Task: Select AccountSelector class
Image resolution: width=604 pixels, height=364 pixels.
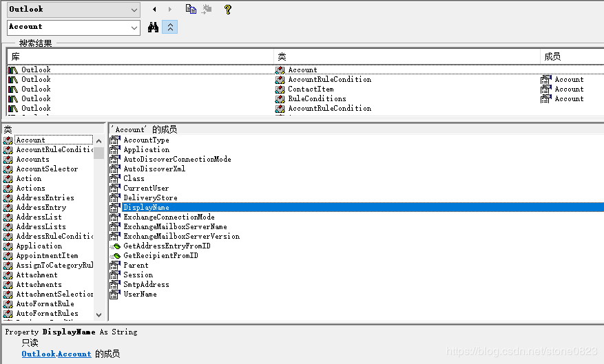Action: tap(47, 169)
